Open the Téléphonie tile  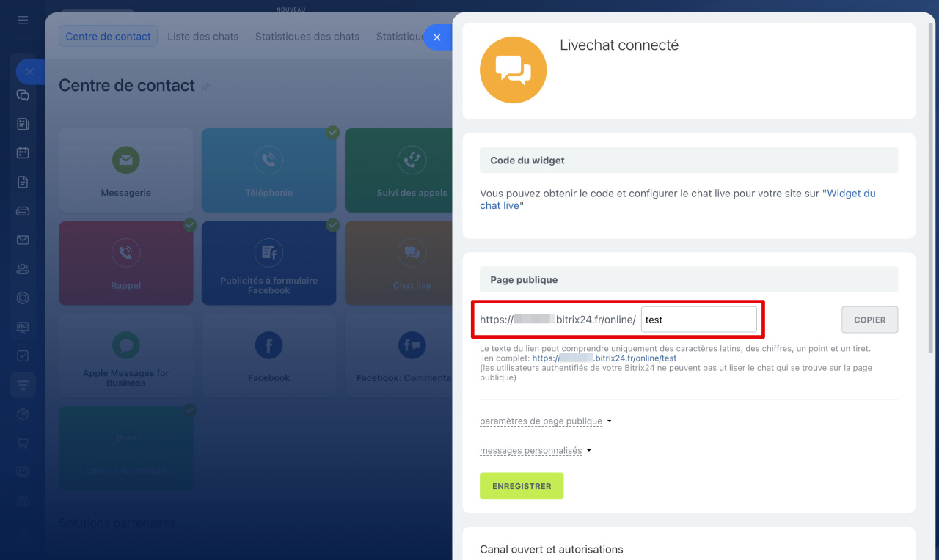[x=269, y=171]
